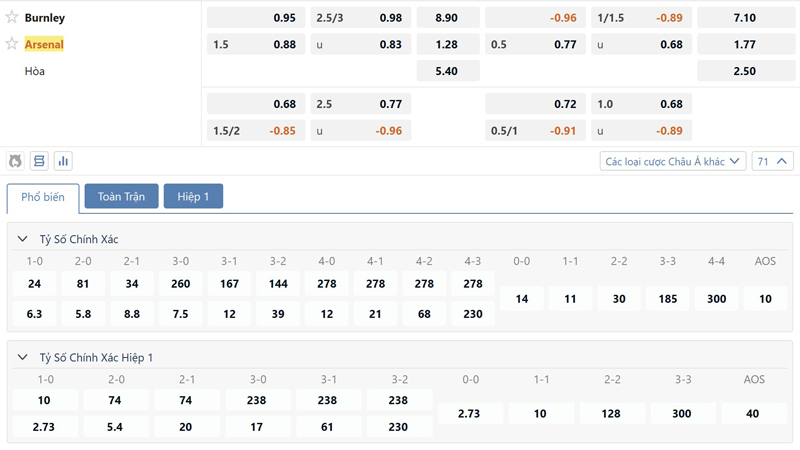
Task: Click the star icon next to Arsenal
Action: (12, 44)
